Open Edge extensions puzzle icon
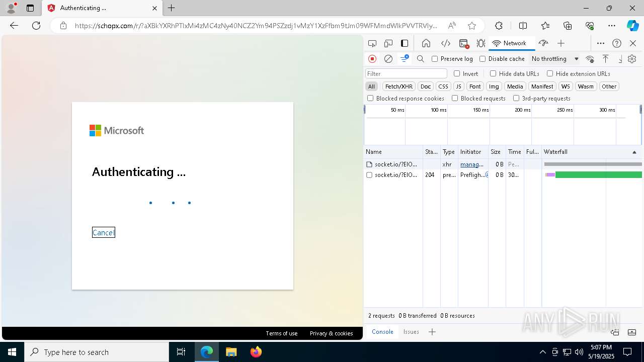Image resolution: width=644 pixels, height=362 pixels. (x=499, y=26)
